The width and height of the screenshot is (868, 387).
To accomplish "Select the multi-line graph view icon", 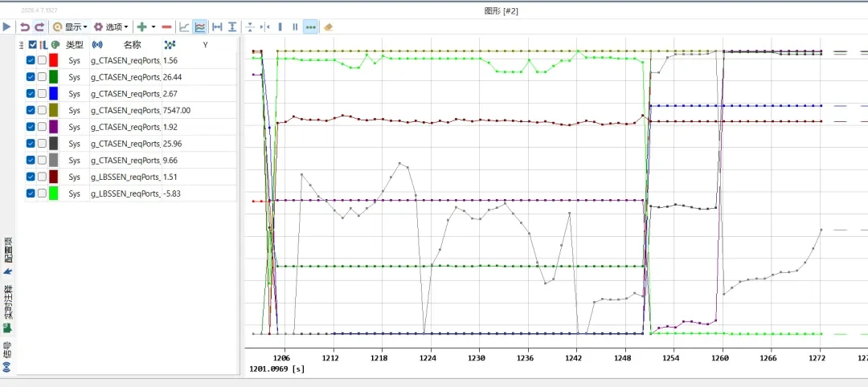I will click(x=200, y=26).
